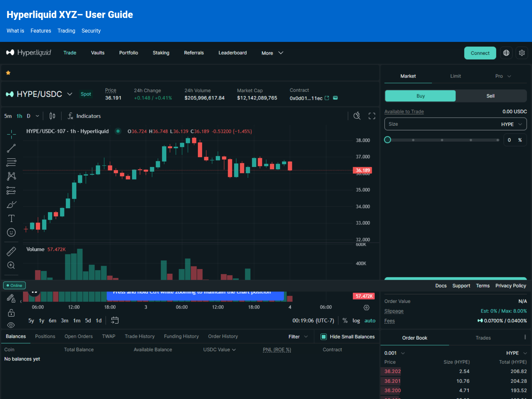
Task: Click the percentage size input box
Action: click(515, 140)
